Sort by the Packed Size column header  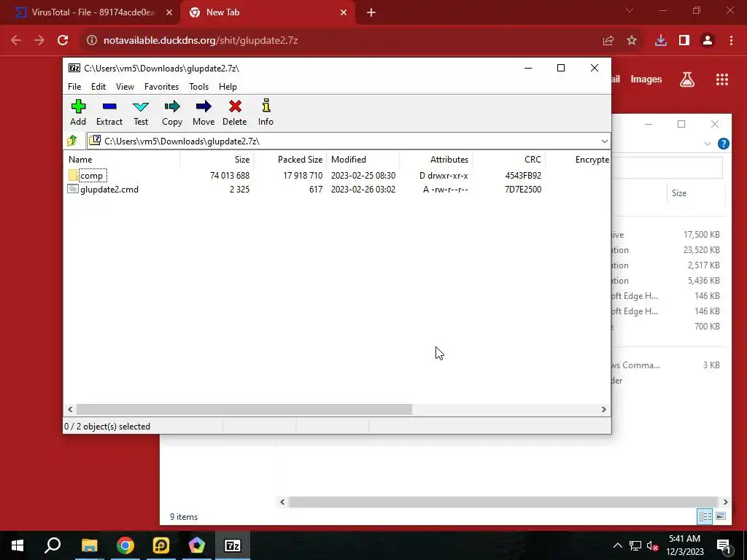[x=290, y=160]
